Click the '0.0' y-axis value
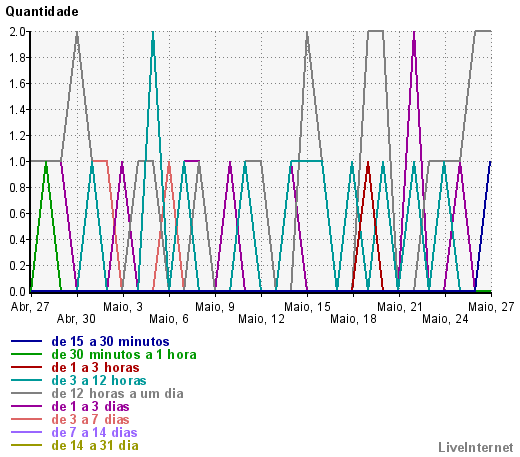The width and height of the screenshot is (520, 457). pyautogui.click(x=18, y=292)
